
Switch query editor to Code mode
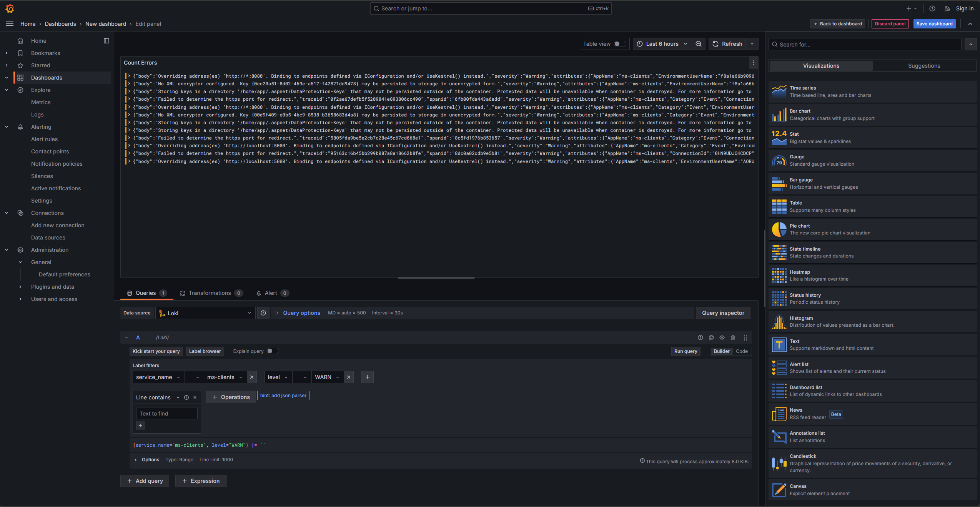[742, 351]
